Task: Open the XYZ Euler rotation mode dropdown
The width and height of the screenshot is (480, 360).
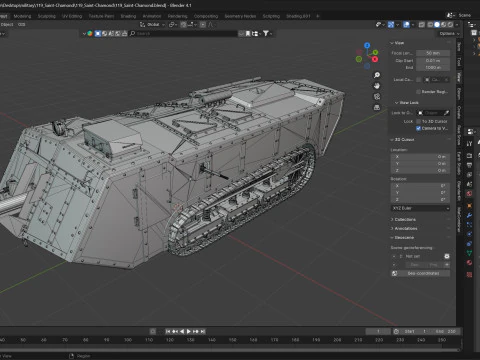Action: (420, 208)
